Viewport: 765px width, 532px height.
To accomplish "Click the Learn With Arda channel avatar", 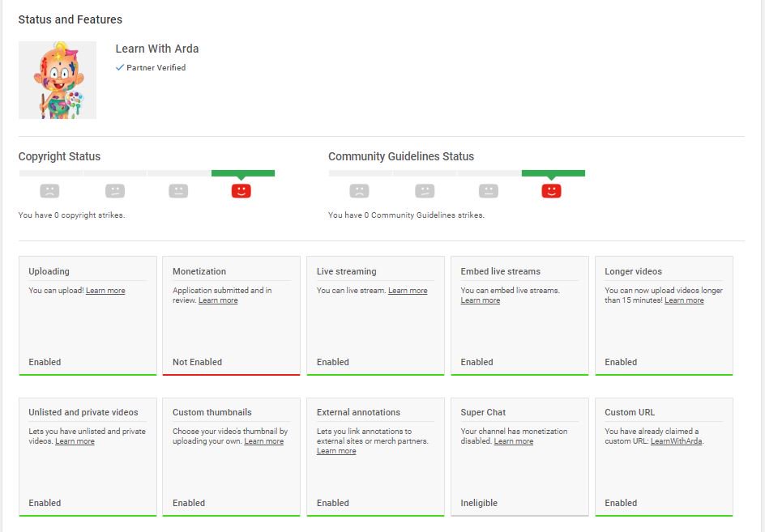I will coord(58,80).
